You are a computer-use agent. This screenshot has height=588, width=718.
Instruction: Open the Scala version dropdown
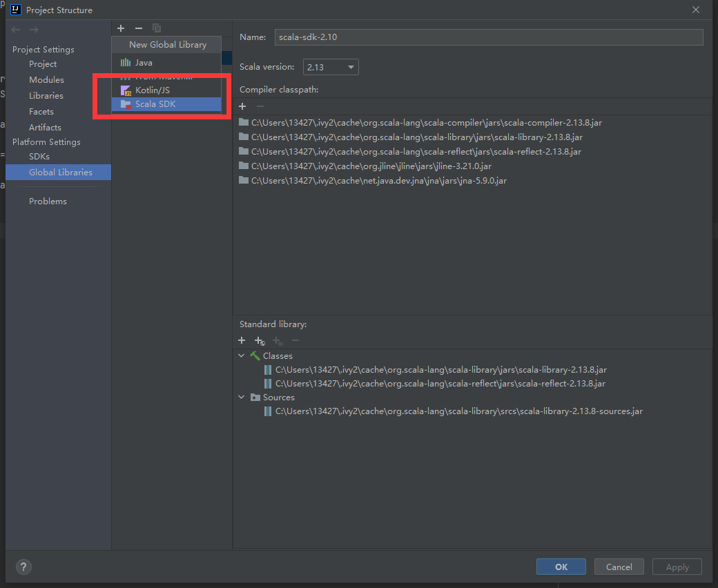(x=331, y=67)
